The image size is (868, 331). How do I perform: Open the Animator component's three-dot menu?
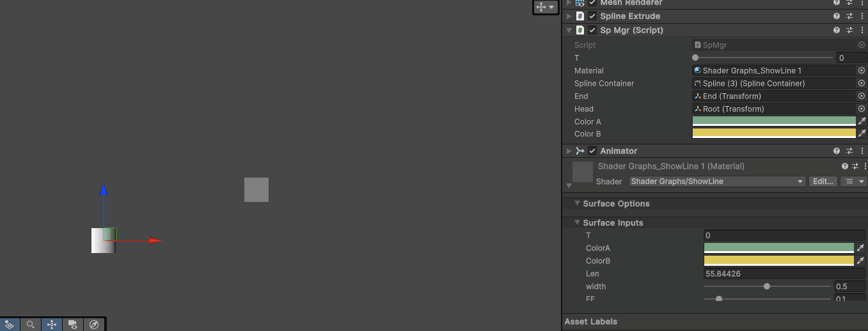(861, 151)
